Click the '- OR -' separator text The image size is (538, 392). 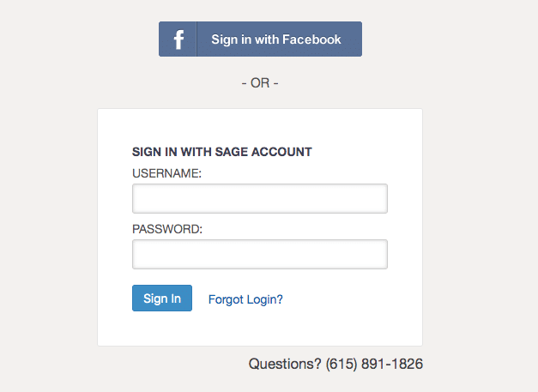[260, 83]
